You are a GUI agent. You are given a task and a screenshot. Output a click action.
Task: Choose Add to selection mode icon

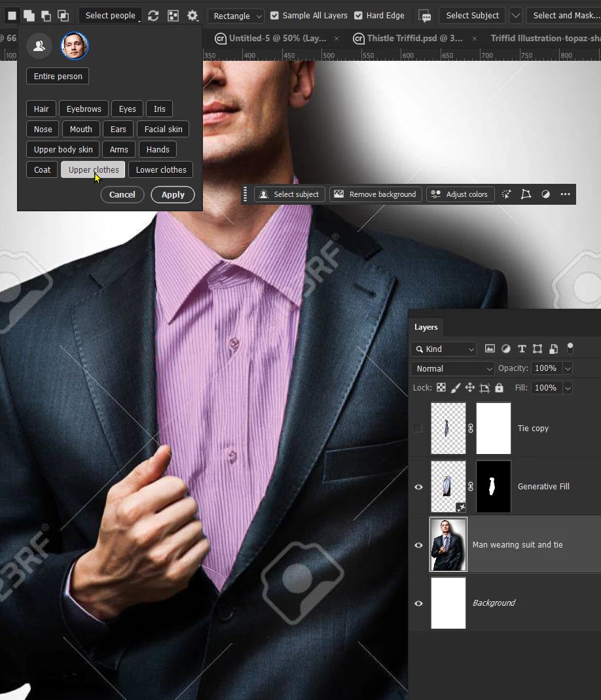(29, 16)
